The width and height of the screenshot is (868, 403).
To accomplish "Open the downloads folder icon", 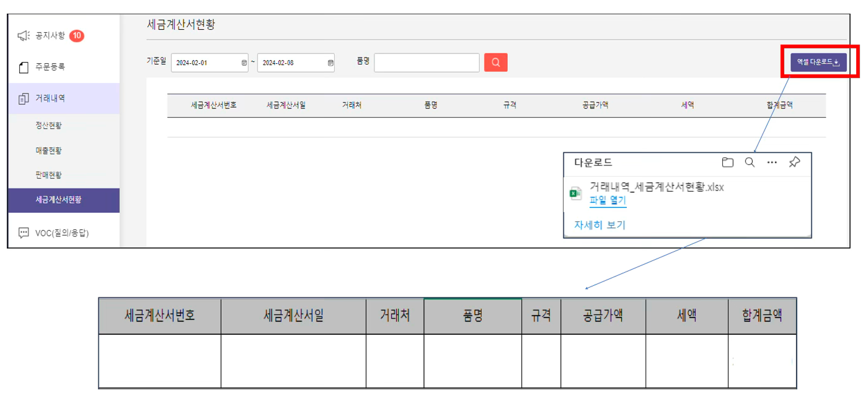I will click(727, 162).
